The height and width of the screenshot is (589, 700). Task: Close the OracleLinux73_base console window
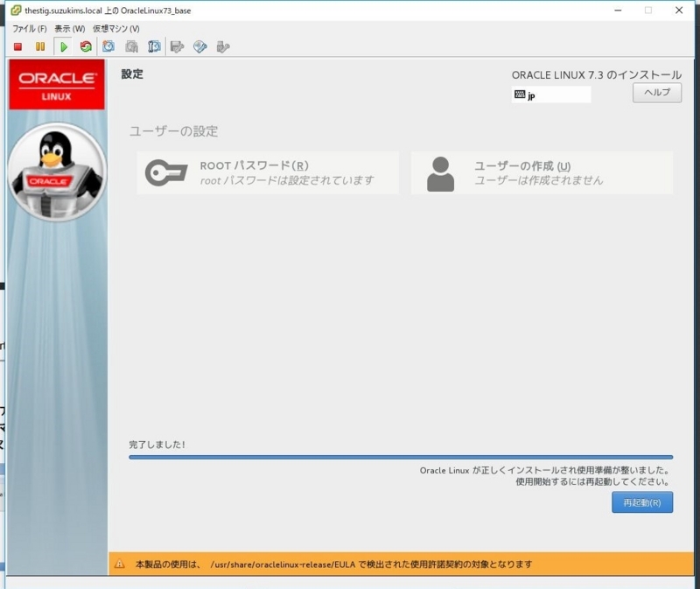tap(679, 11)
